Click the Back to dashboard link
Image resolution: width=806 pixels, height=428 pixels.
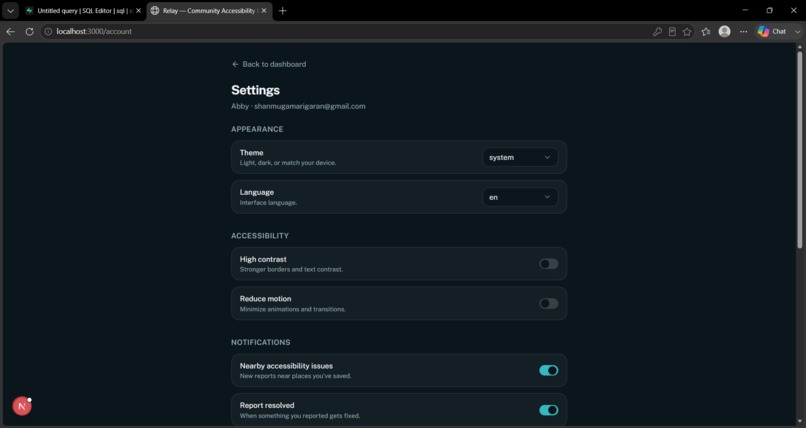pos(269,64)
